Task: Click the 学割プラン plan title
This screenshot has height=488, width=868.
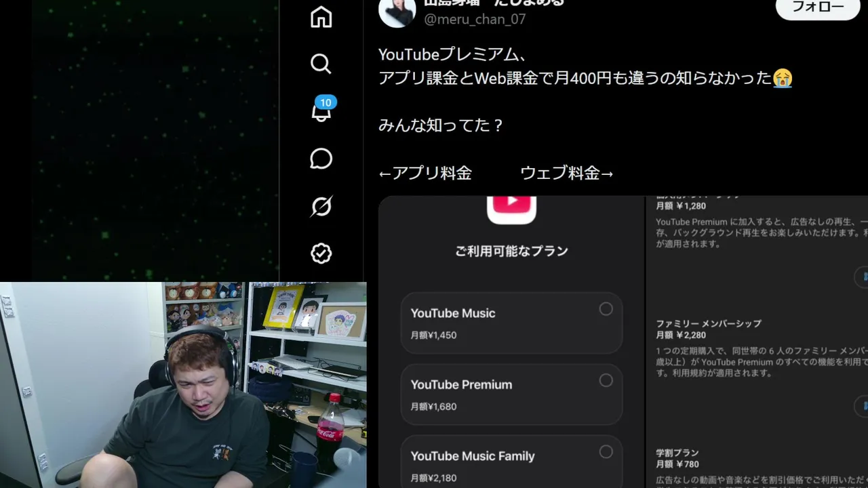Action: [x=677, y=453]
